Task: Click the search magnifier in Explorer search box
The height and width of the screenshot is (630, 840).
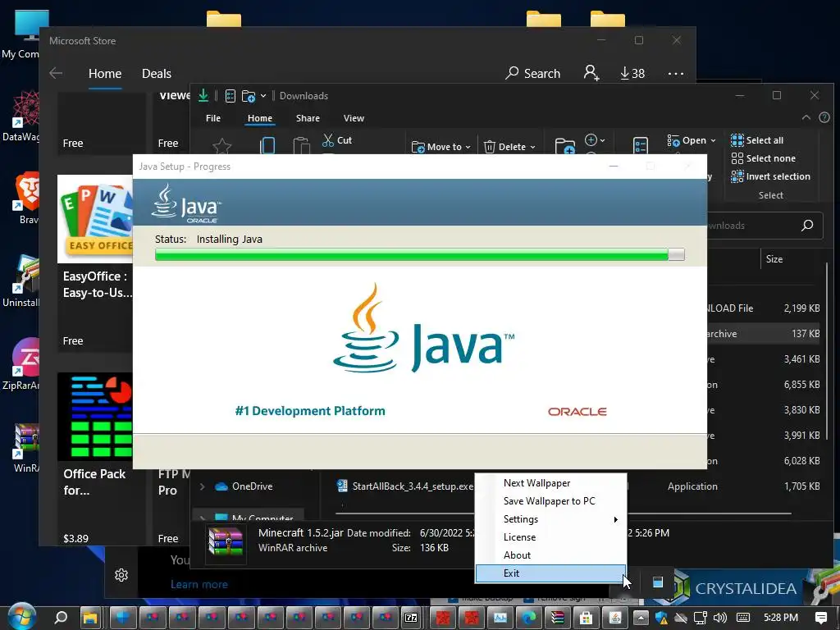Action: pyautogui.click(x=807, y=226)
